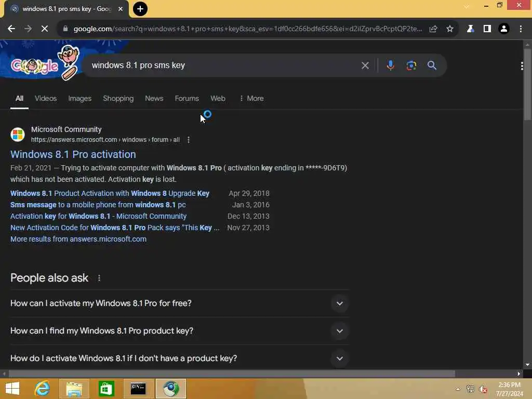Switch to the Shopping tab
Viewport: 532px width, 399px height.
tap(118, 98)
